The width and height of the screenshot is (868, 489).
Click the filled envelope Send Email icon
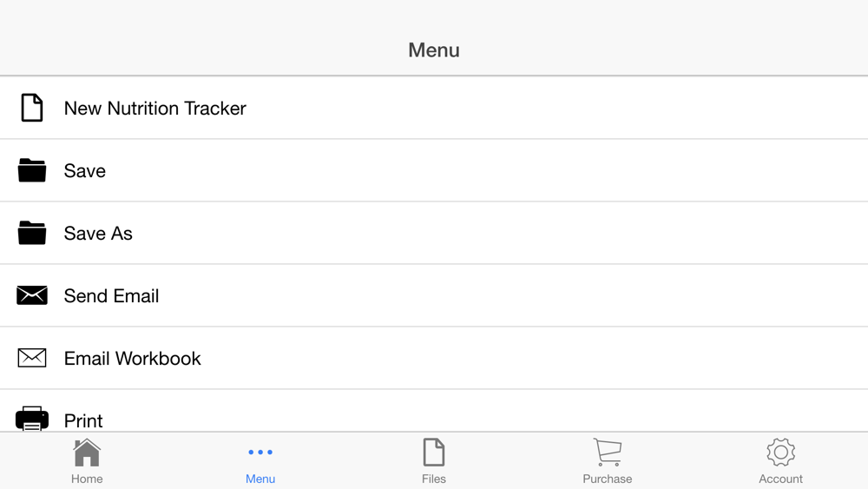32,295
